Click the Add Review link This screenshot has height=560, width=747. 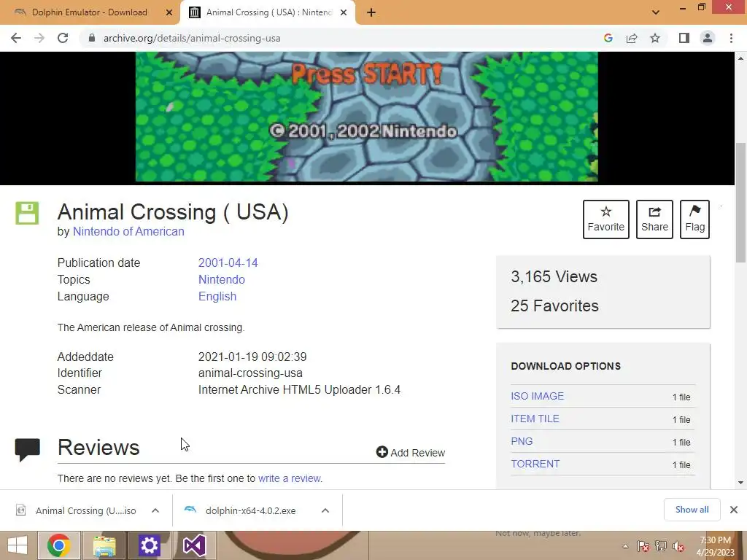click(x=410, y=452)
